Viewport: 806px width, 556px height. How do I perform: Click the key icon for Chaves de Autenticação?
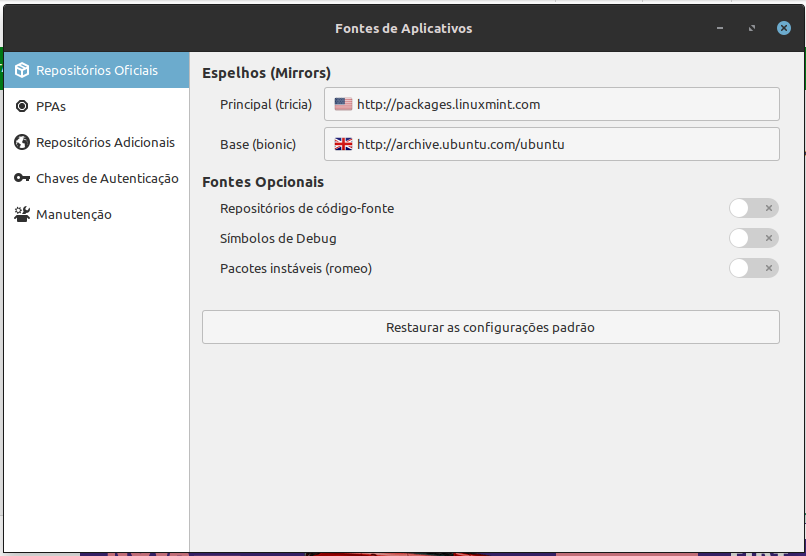pos(22,178)
